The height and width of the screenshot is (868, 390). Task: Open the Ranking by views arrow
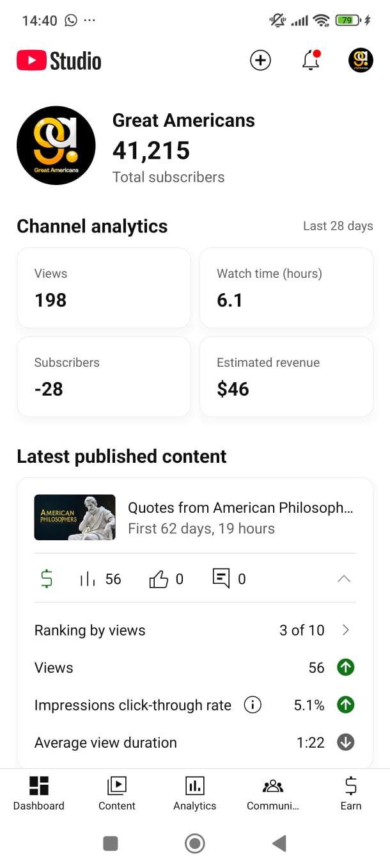(346, 630)
